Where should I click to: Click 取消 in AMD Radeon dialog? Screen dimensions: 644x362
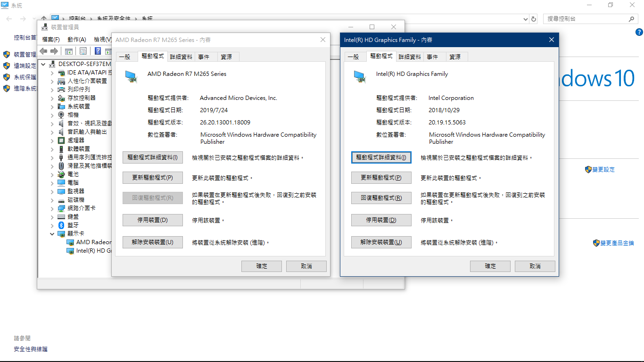point(306,266)
